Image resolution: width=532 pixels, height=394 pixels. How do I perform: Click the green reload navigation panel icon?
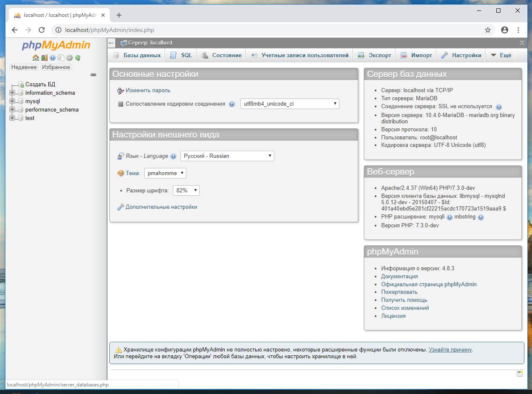(x=78, y=58)
